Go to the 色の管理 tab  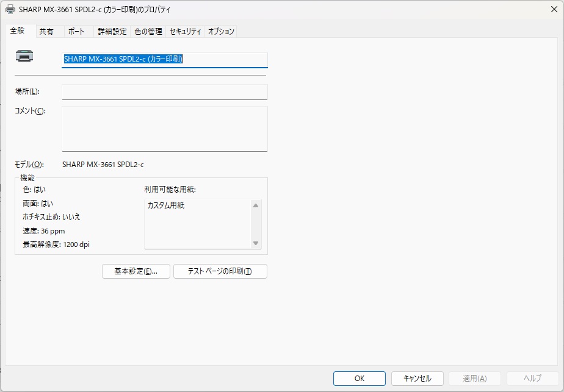point(148,32)
